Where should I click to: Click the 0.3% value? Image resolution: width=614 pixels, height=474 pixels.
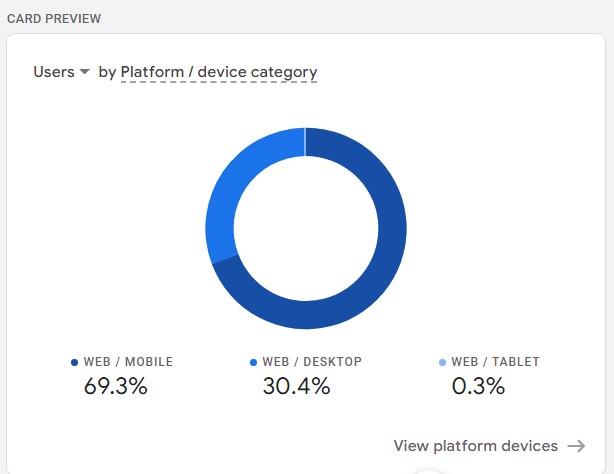[478, 386]
